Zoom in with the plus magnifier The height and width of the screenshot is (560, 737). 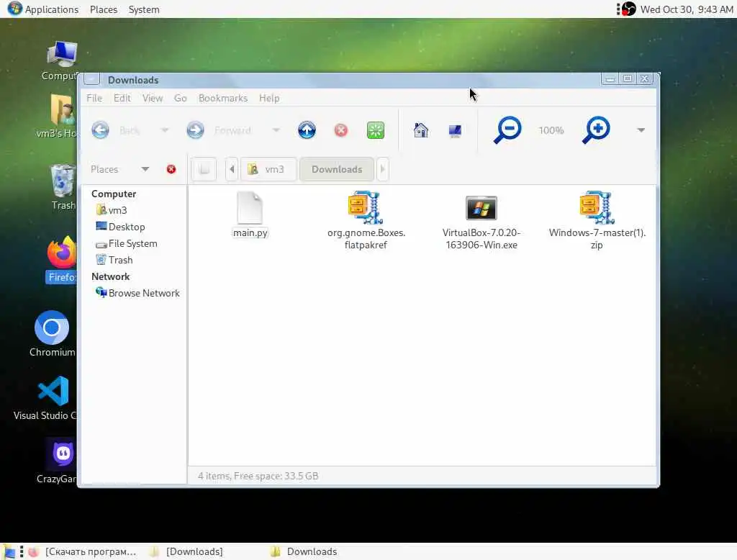click(596, 130)
